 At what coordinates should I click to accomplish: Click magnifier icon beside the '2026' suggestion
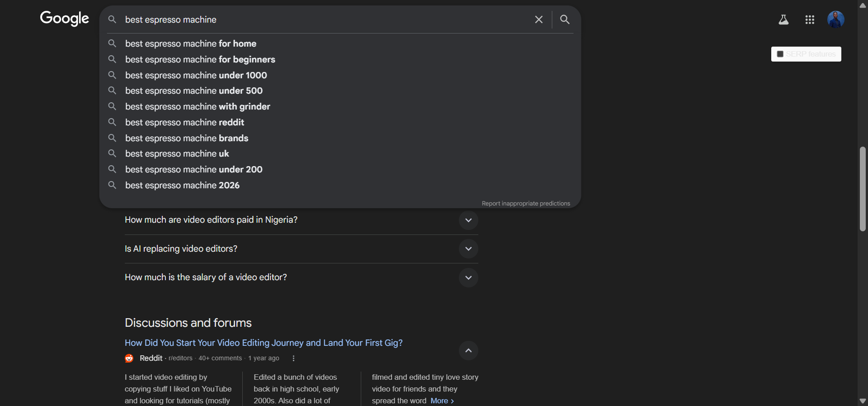pos(112,185)
